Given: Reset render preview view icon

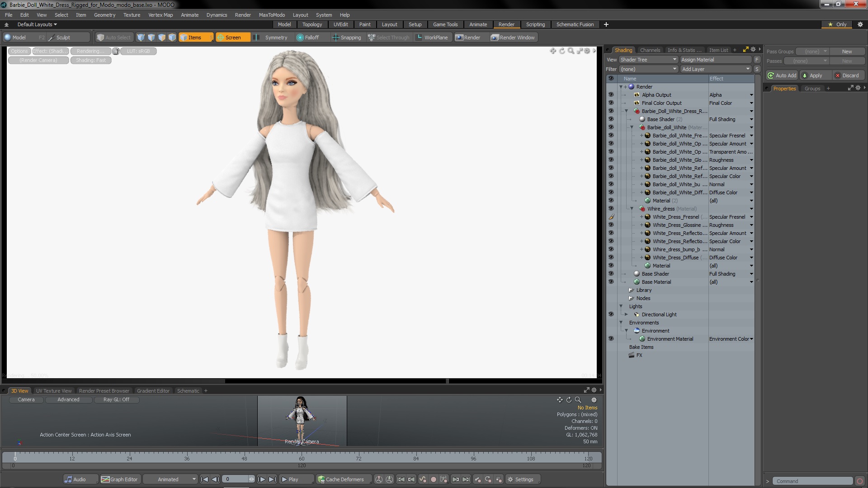Looking at the screenshot, I should coord(562,51).
